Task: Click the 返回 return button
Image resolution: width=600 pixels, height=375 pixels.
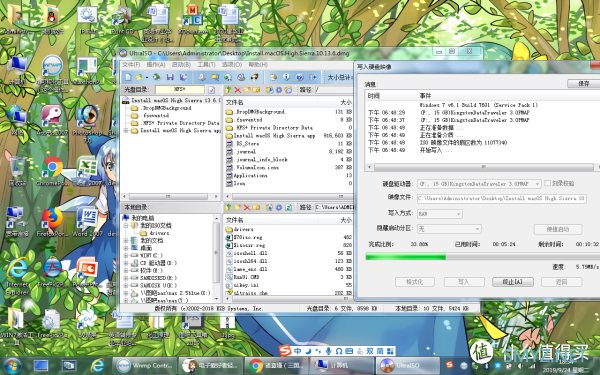Action: pos(561,282)
